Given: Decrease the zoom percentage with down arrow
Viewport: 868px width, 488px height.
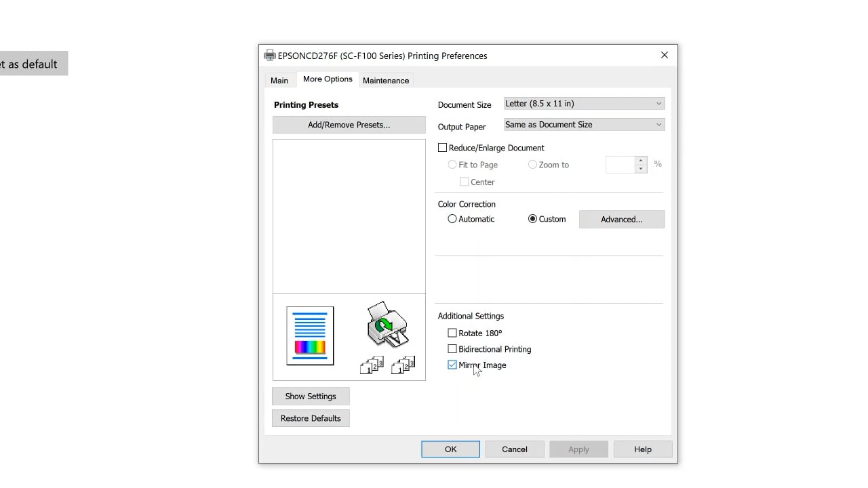Looking at the screenshot, I should pyautogui.click(x=641, y=169).
